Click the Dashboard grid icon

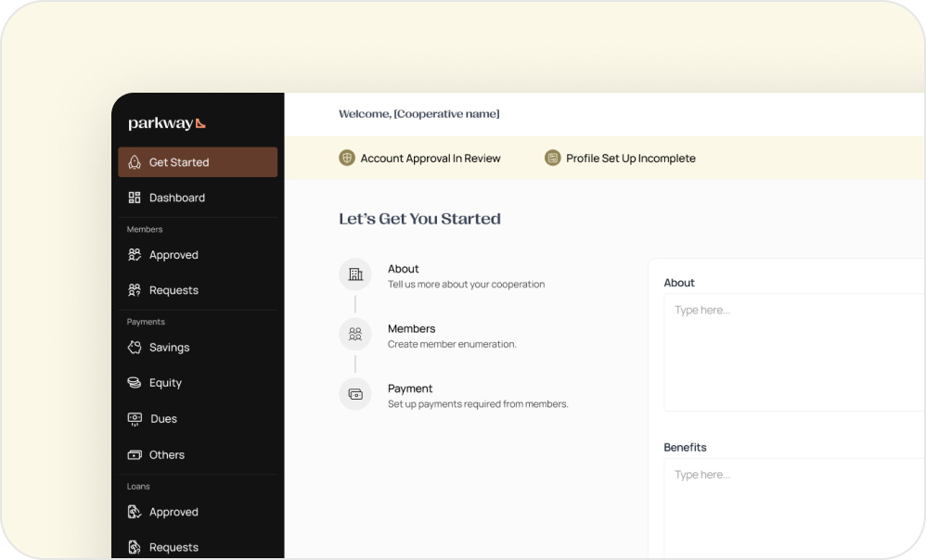pos(135,197)
